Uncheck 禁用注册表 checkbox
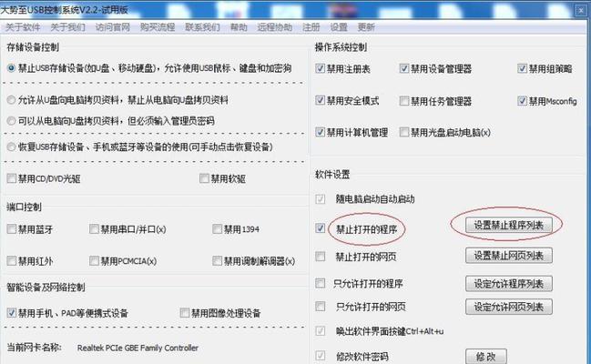This screenshot has width=591, height=364. (320, 68)
